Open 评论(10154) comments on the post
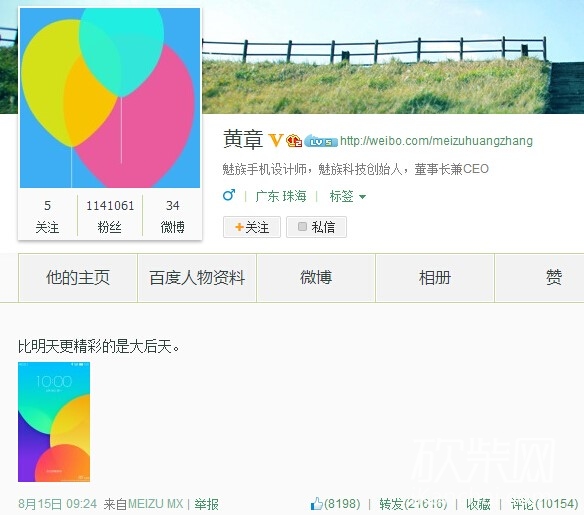The height and width of the screenshot is (515, 584). pos(544,504)
